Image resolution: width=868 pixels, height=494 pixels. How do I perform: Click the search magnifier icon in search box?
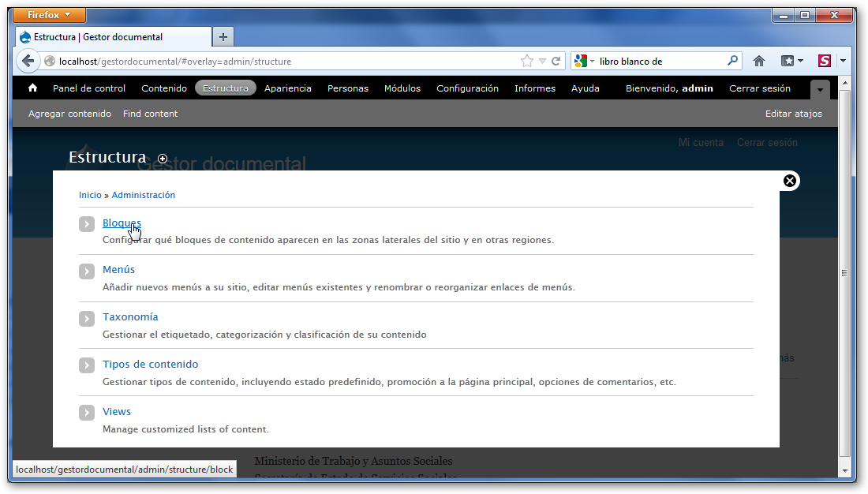[x=733, y=61]
